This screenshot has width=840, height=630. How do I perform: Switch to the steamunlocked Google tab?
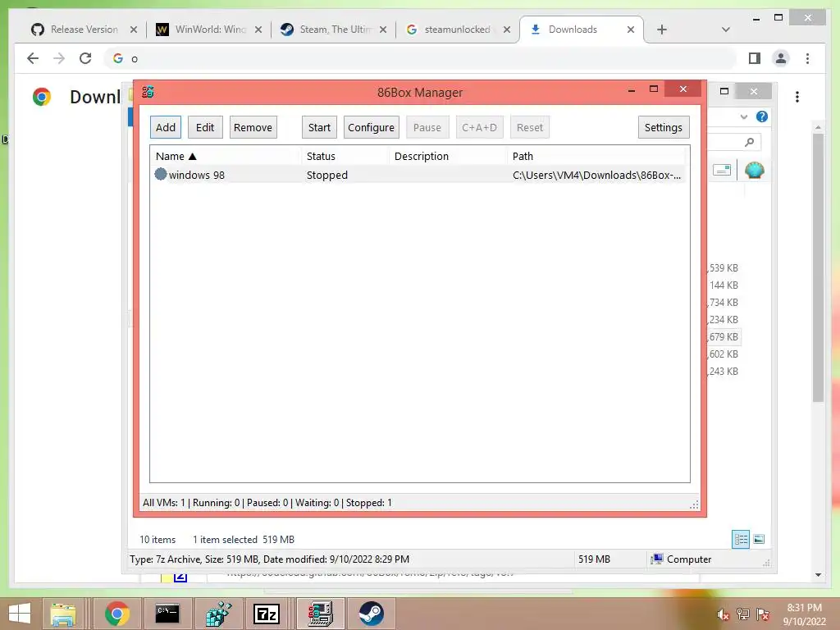pyautogui.click(x=458, y=30)
